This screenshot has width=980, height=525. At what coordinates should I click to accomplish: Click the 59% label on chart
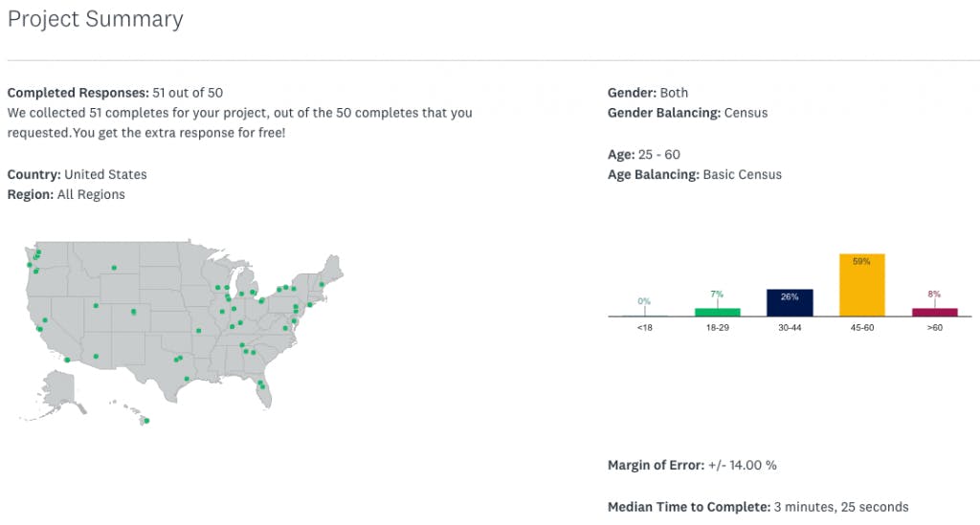click(x=861, y=262)
